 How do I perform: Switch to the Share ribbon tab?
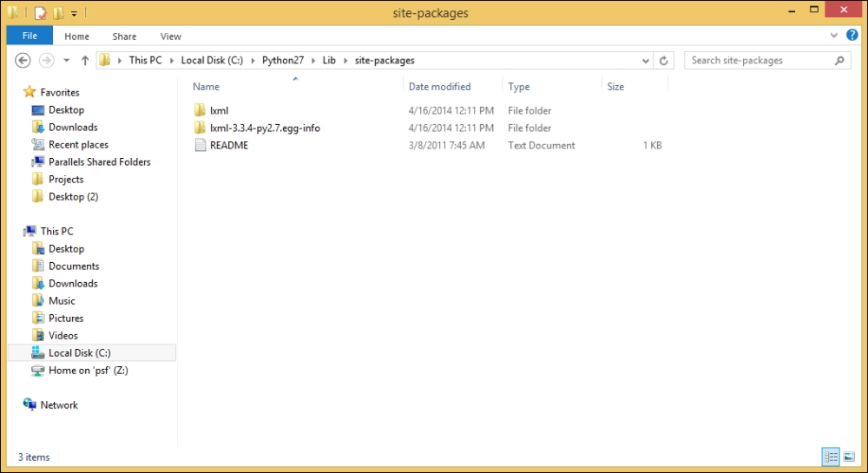coord(124,36)
